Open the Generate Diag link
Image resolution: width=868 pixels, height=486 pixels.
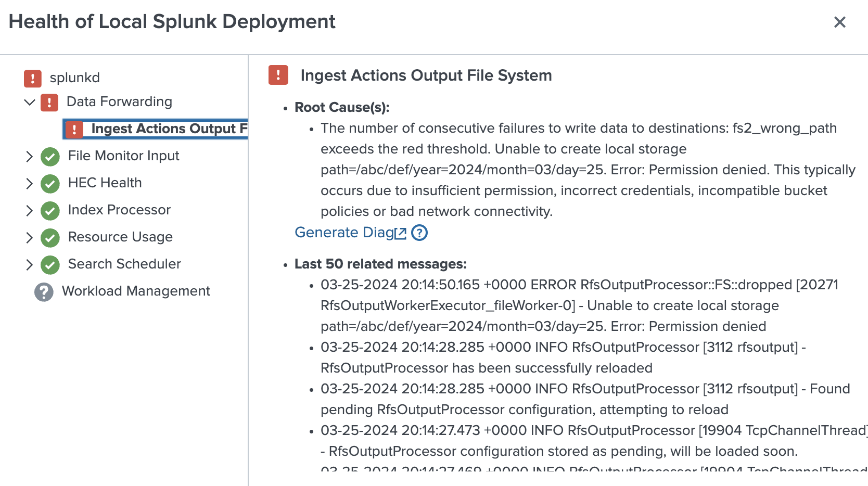(344, 233)
